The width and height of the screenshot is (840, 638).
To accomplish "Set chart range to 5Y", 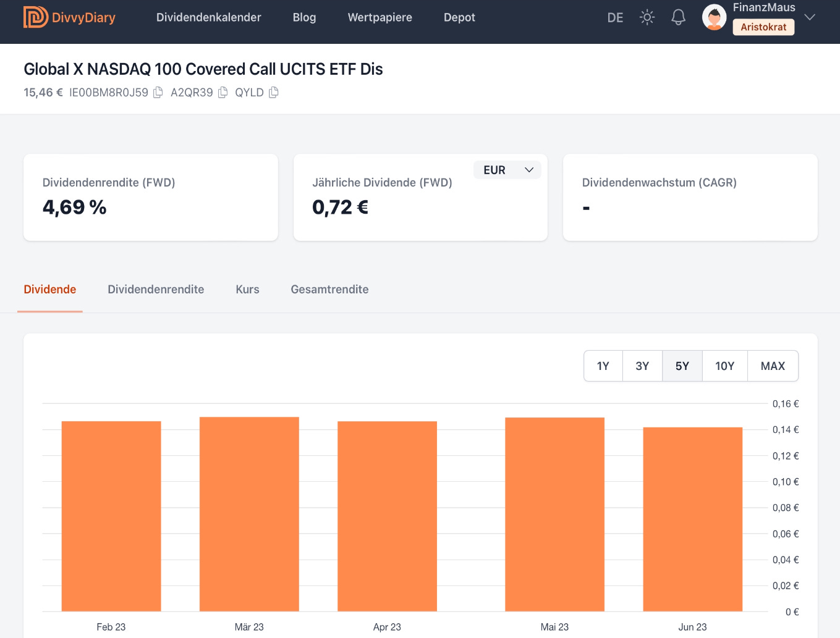I will tap(682, 366).
